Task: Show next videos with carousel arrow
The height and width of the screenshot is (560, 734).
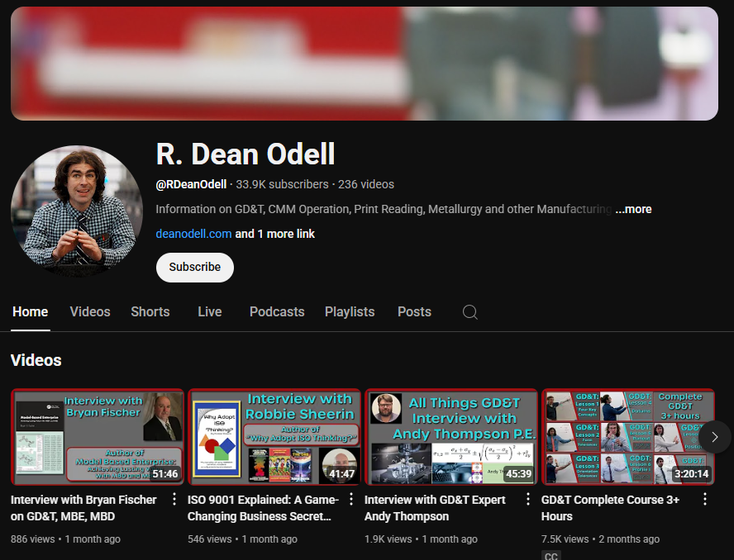Action: point(715,437)
